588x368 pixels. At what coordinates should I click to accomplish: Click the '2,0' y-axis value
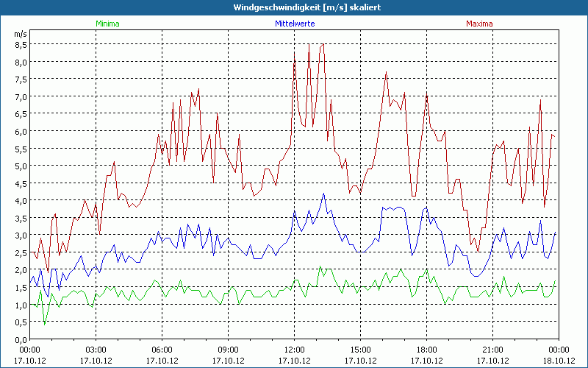(x=21, y=270)
